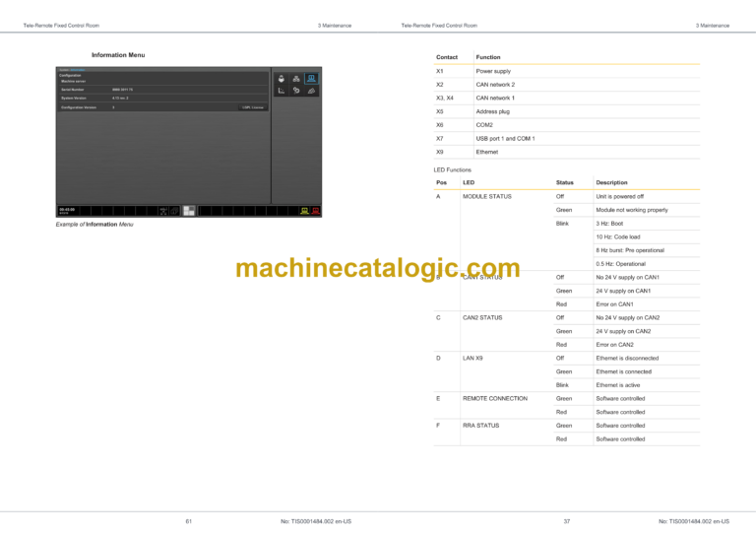Click page number 61 in footer
The image size is (756, 535).
(189, 521)
